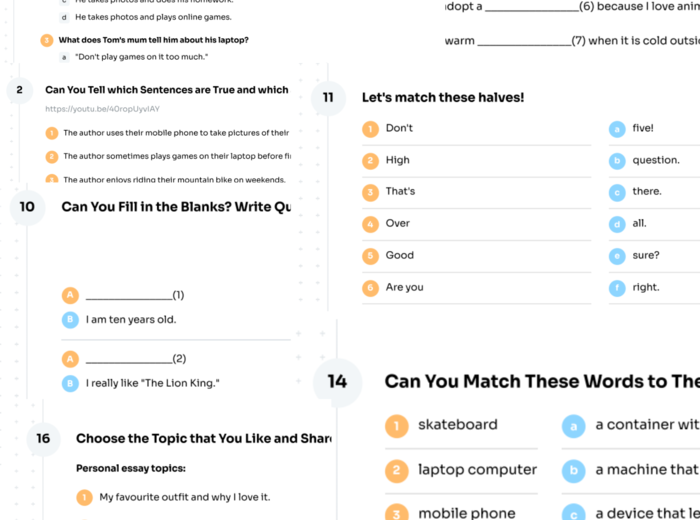This screenshot has height=520, width=700.
Task: Click the "Are you" sentence half
Action: pyautogui.click(x=404, y=288)
